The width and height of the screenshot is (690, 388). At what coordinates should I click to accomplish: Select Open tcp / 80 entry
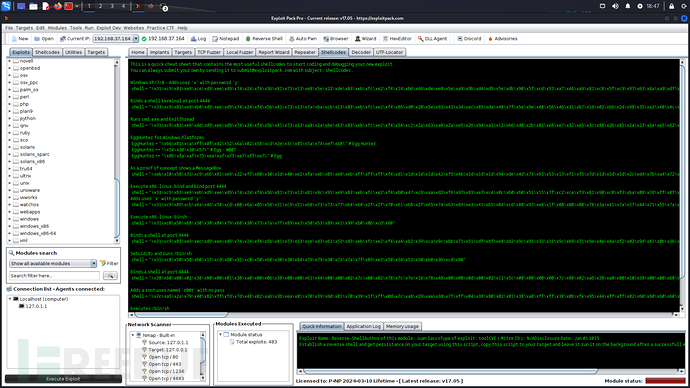160,357
